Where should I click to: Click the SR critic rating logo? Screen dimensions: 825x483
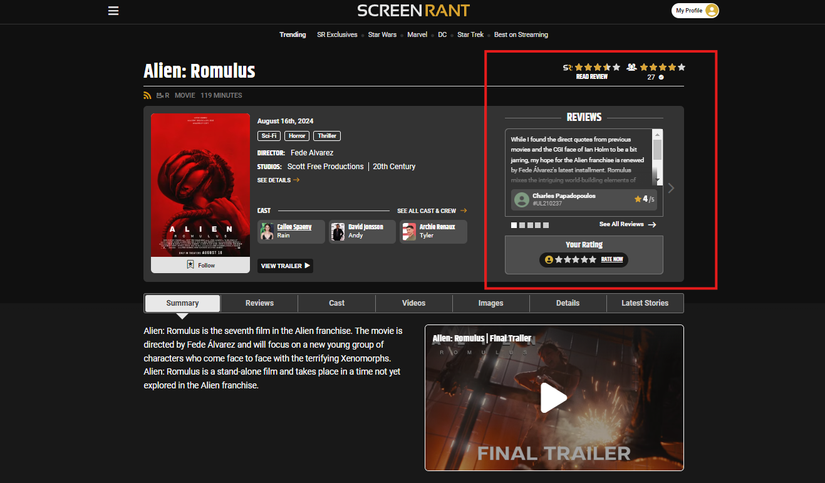coord(567,67)
